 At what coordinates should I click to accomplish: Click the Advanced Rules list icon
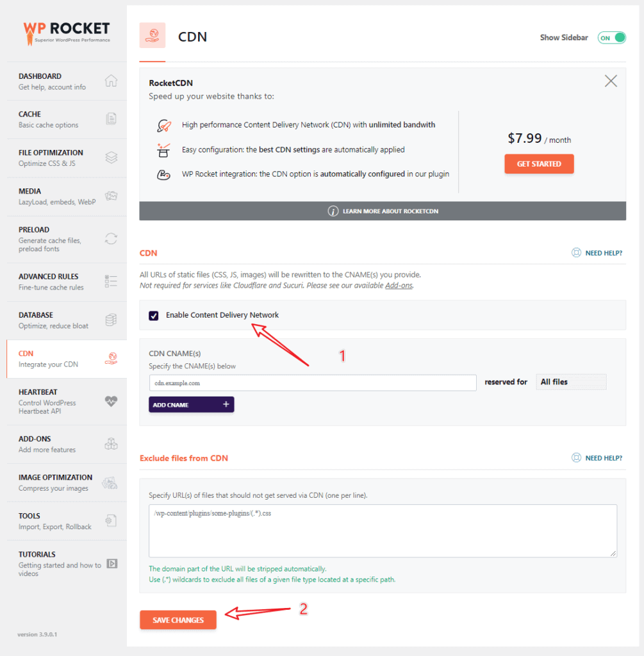111,281
